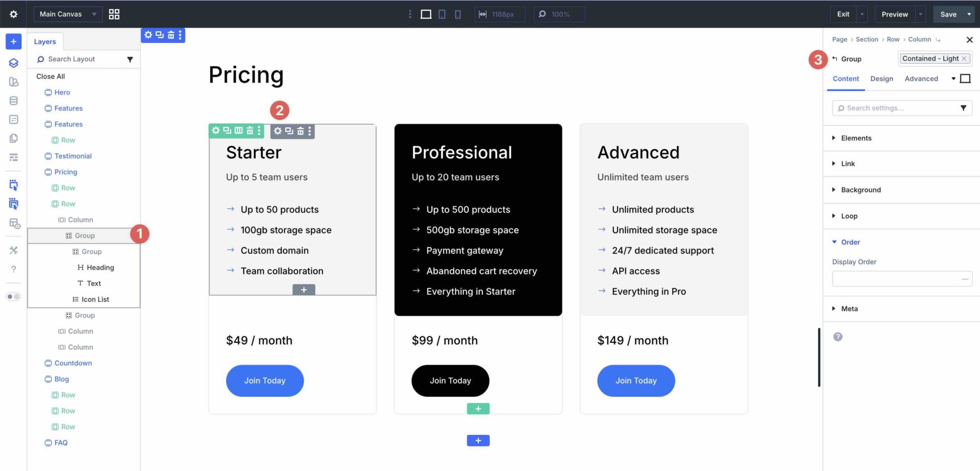Expand the Background section in the right panel

coord(862,190)
